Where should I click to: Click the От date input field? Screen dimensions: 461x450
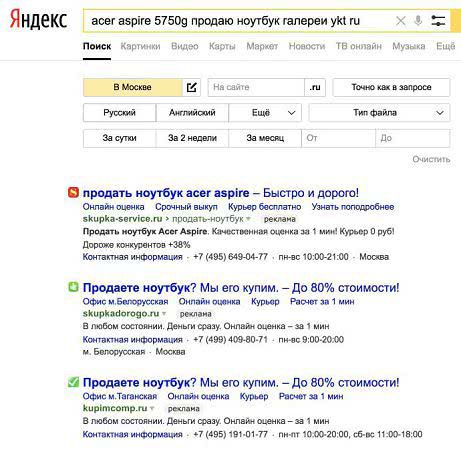[x=338, y=138]
